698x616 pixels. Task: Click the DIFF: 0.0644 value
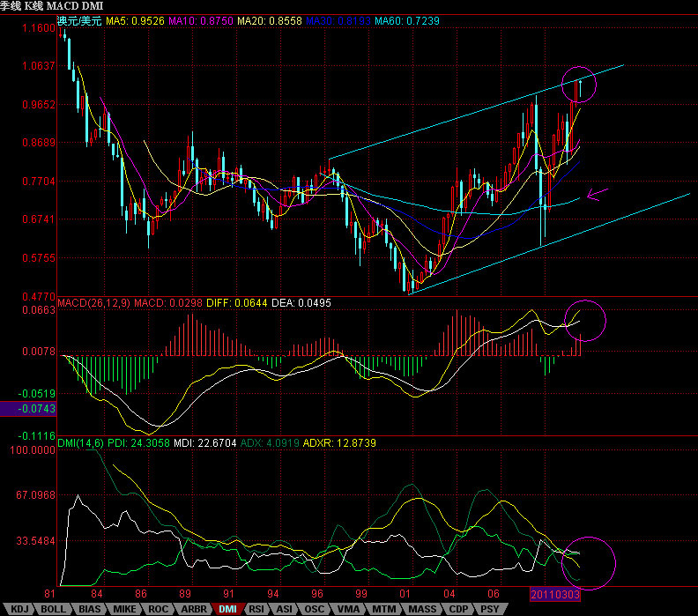(237, 303)
